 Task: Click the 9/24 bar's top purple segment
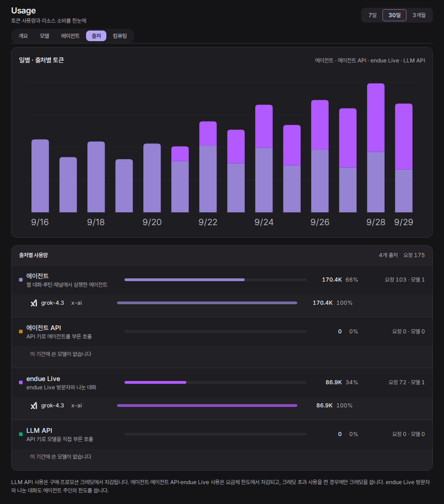(264, 126)
